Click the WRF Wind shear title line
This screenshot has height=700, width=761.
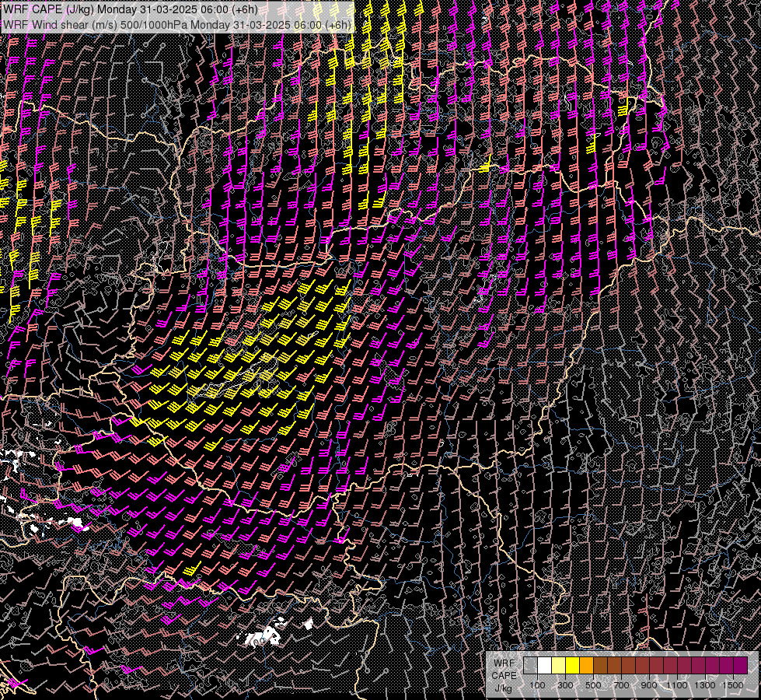click(176, 25)
